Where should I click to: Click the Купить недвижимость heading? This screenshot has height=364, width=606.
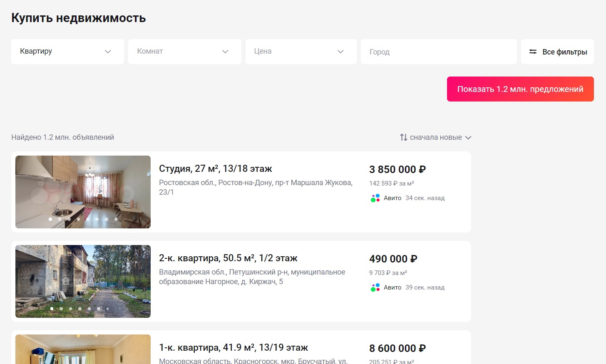click(x=78, y=18)
